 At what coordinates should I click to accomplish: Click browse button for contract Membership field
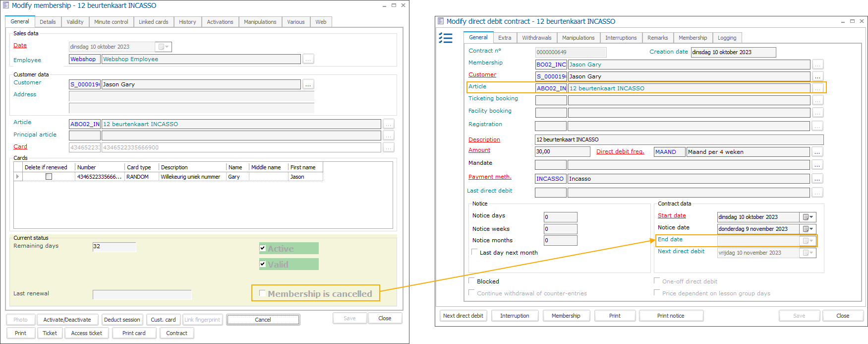click(x=817, y=65)
